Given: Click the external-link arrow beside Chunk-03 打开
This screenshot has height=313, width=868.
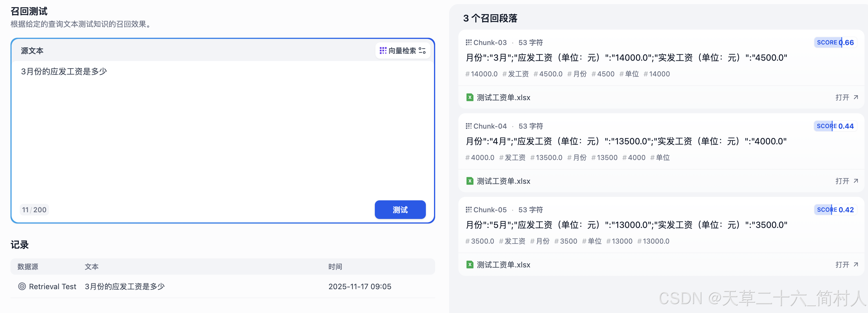Looking at the screenshot, I should click(x=856, y=97).
